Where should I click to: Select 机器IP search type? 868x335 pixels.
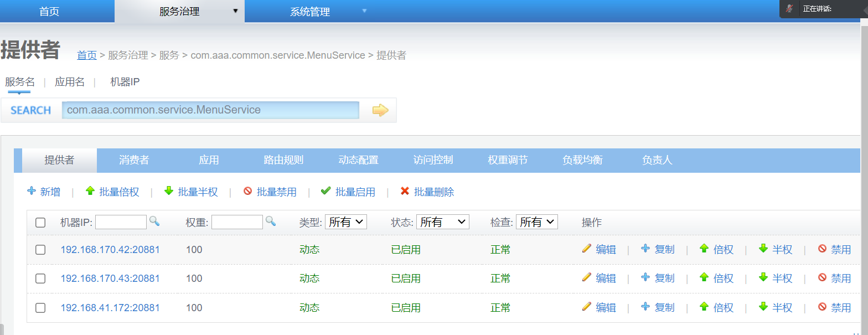125,82
